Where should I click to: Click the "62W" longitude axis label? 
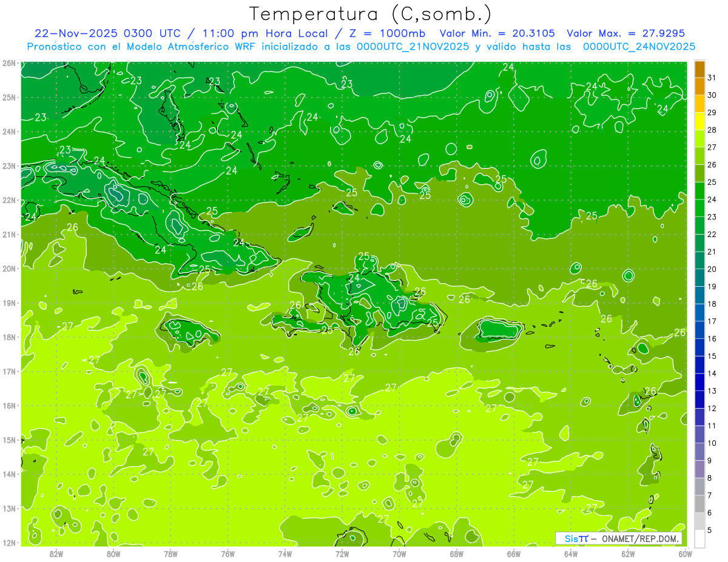point(627,554)
